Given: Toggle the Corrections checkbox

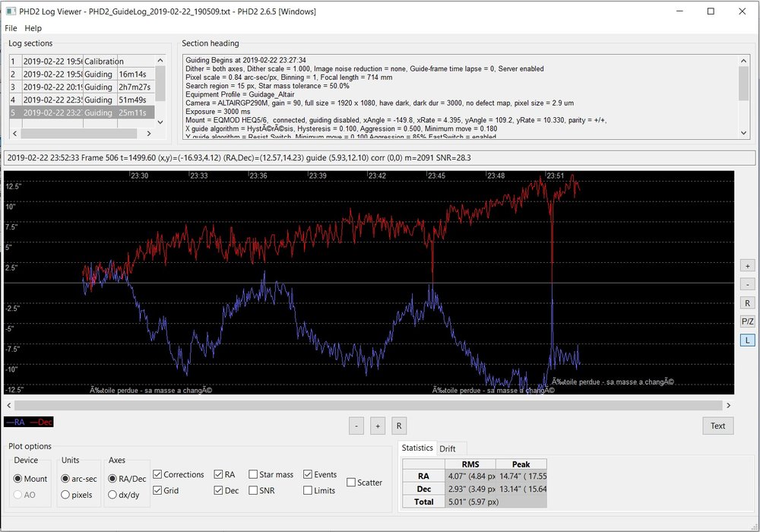Looking at the screenshot, I should pyautogui.click(x=179, y=474).
